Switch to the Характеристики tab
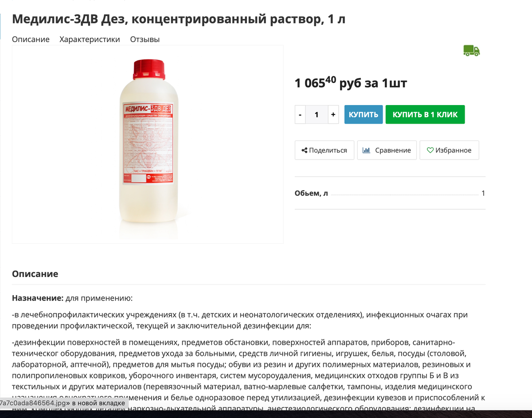Viewport: 532px width, 418px height. 90,39
